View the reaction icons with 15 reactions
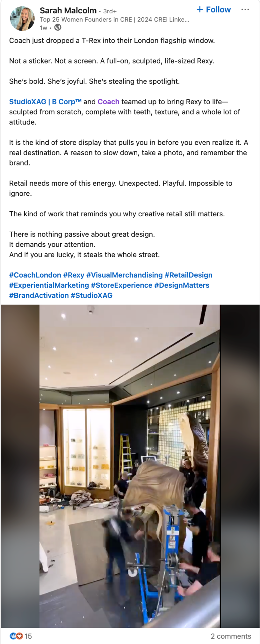This screenshot has height=644, width=260. (21, 636)
